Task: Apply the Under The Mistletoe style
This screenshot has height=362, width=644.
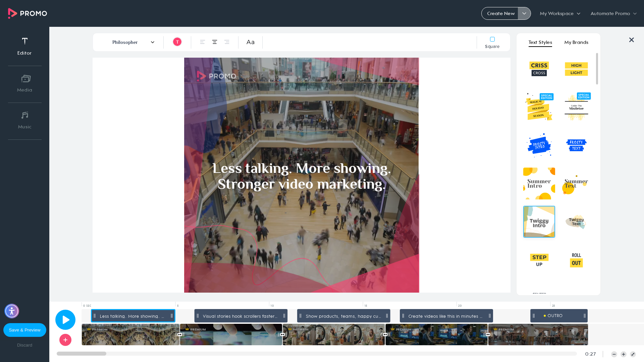Action: [576, 107]
